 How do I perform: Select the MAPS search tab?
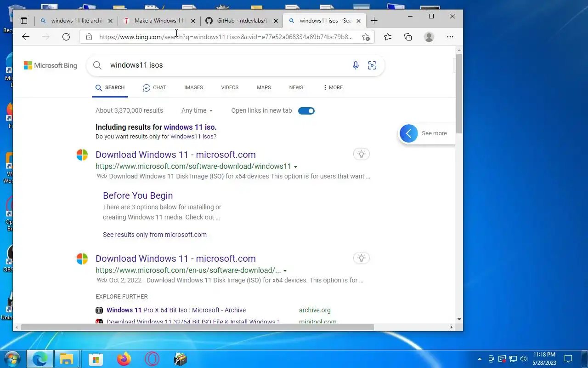264,87
